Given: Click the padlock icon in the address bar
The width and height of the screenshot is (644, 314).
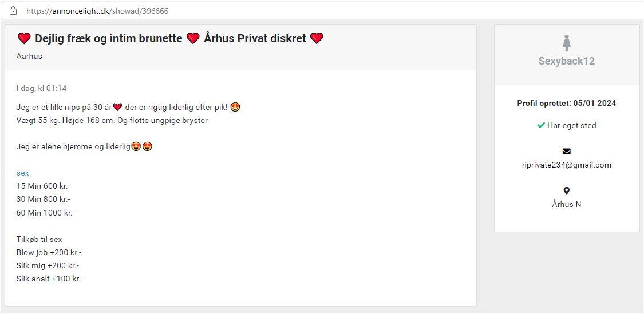Looking at the screenshot, I should [x=13, y=11].
